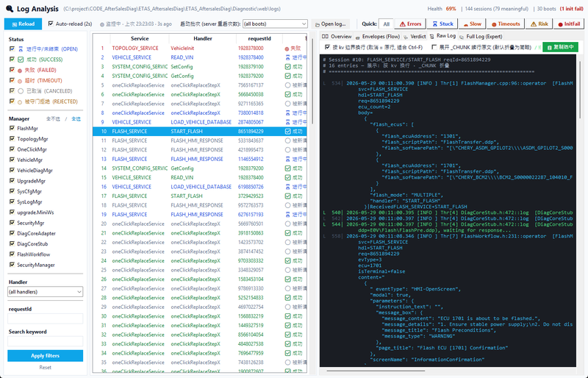Image resolution: width=588 pixels, height=378 pixels.
Task: Click success check icon in row 34
Action: pos(287,353)
